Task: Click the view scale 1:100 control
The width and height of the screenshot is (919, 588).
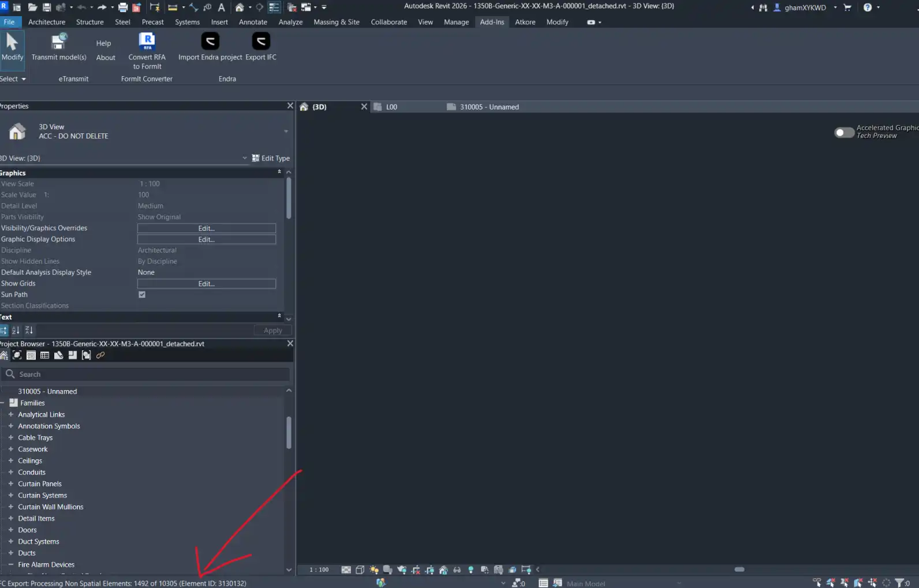Action: coord(319,570)
